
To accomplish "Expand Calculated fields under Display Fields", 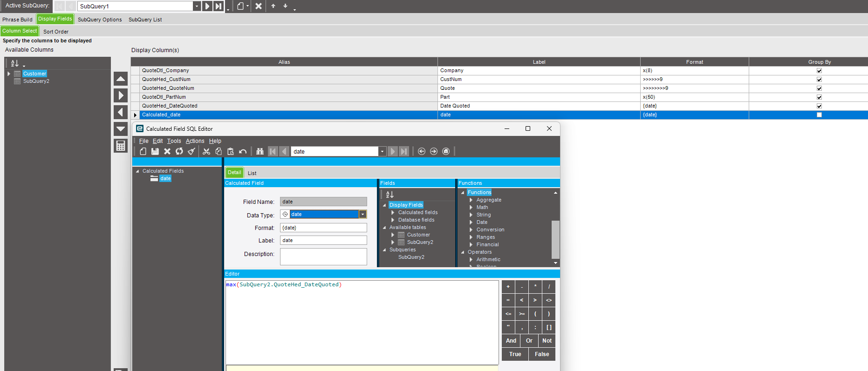I will [x=393, y=213].
